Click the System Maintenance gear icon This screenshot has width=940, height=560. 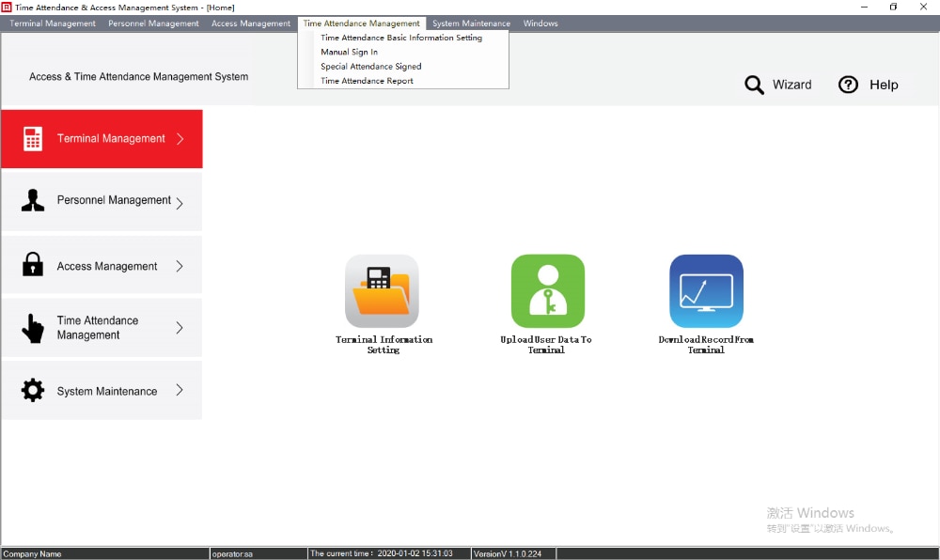pos(32,391)
